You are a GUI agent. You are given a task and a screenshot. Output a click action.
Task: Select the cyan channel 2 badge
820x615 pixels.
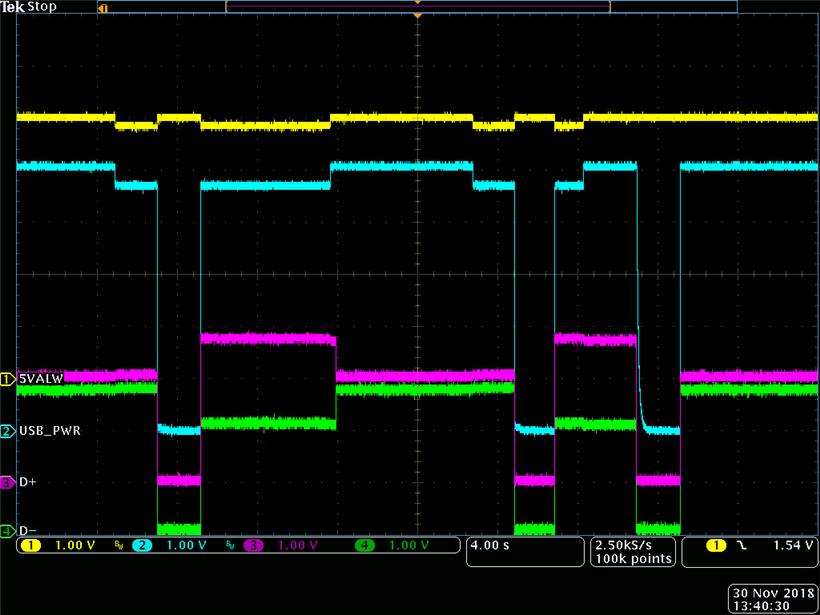click(142, 546)
